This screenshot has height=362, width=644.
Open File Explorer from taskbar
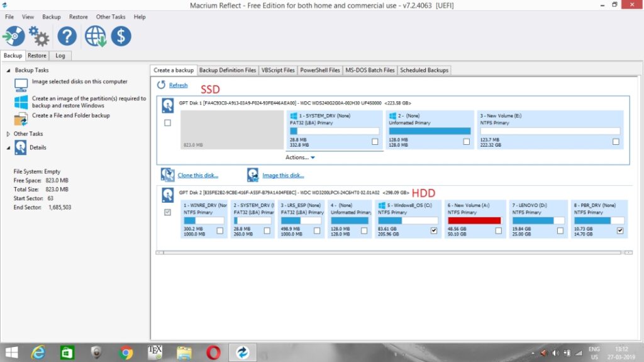[184, 353]
